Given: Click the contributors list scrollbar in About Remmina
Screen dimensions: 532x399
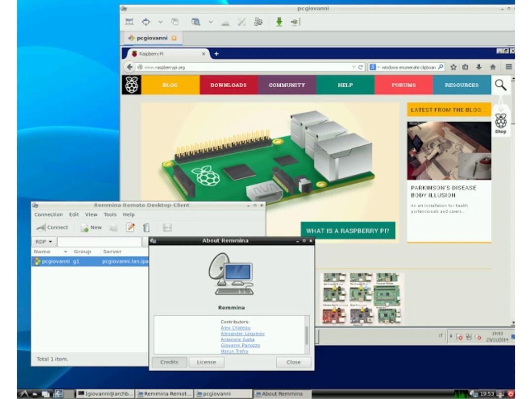Looking at the screenshot, I should 307,335.
